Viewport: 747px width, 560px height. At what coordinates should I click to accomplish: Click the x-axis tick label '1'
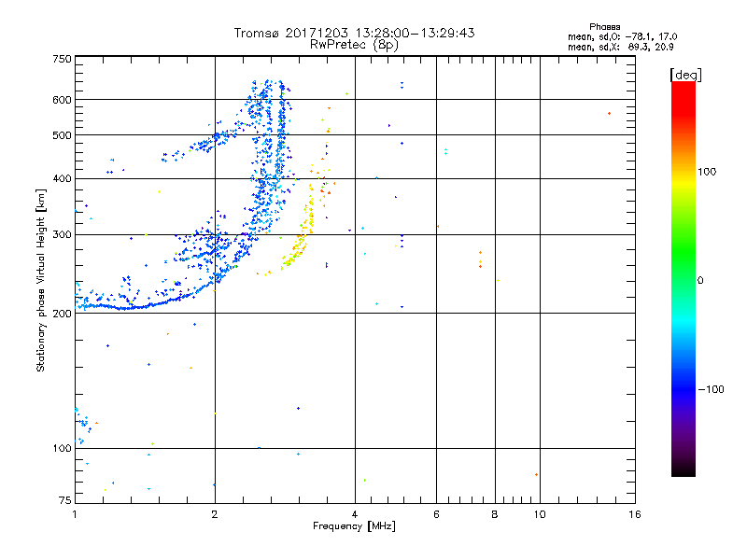(x=75, y=514)
